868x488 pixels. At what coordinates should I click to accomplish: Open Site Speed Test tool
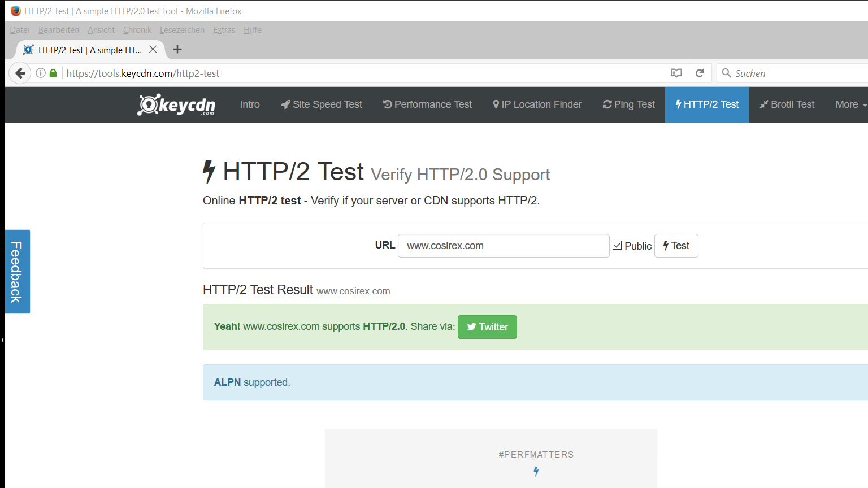click(x=322, y=104)
